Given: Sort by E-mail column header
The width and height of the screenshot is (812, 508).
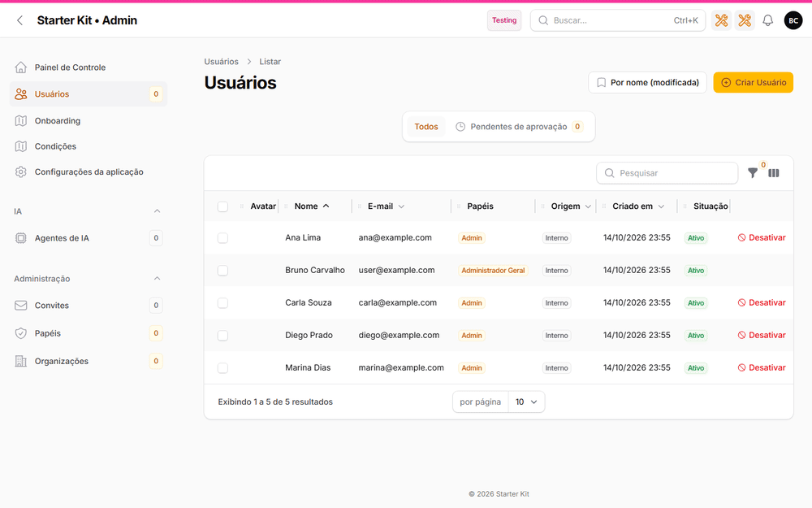Looking at the screenshot, I should tap(386, 206).
